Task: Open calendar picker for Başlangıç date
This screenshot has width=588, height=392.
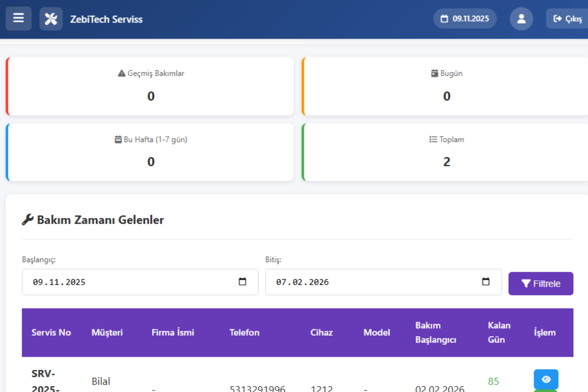Action: 242,282
